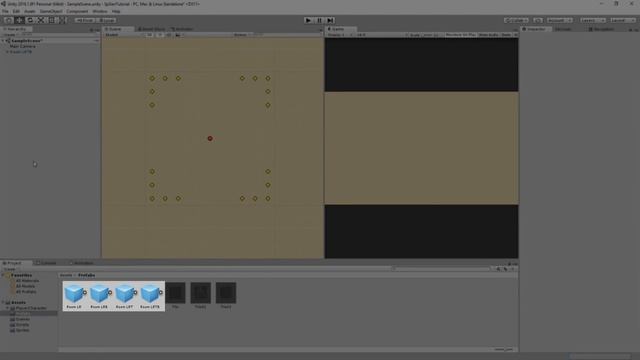Switch to the Game tab
Image resolution: width=640 pixels, height=360 pixels.
click(340, 29)
